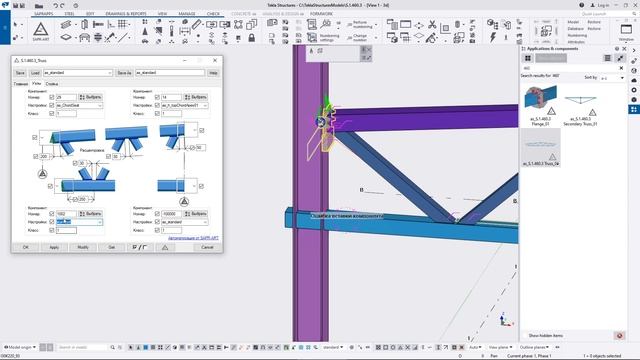Click the Quick Launch search icon

(634, 14)
